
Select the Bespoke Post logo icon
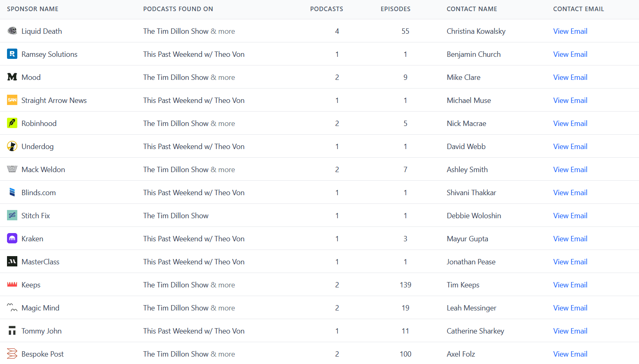pyautogui.click(x=12, y=353)
